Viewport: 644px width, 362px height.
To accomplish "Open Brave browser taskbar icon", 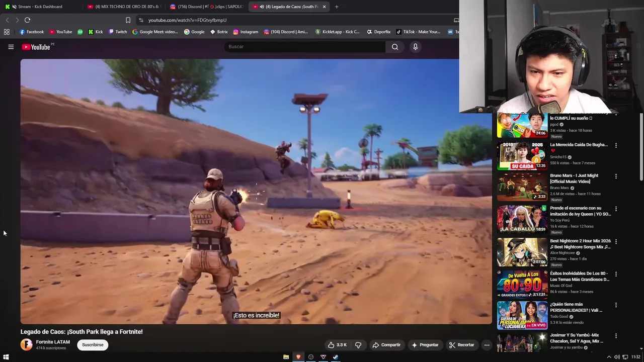I will point(298,357).
